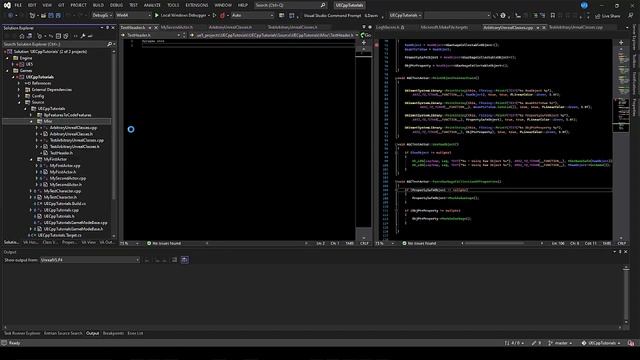The height and width of the screenshot is (360, 640).
Task: Open the Show output from dropdown
Action: 90,260
